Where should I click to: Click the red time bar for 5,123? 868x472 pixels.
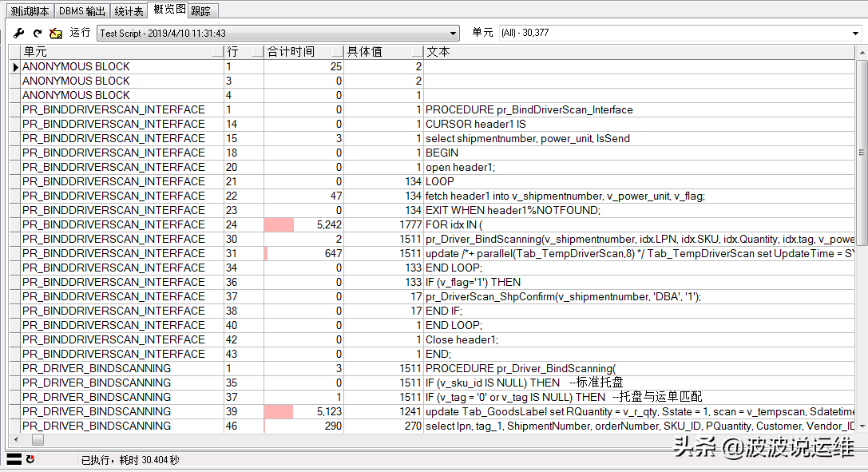[279, 411]
